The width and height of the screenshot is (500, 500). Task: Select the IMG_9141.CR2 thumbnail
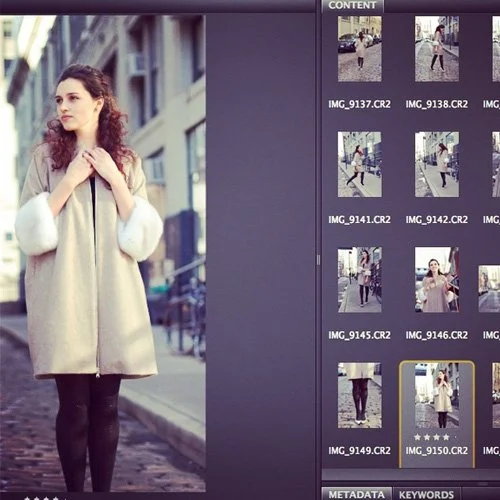360,164
